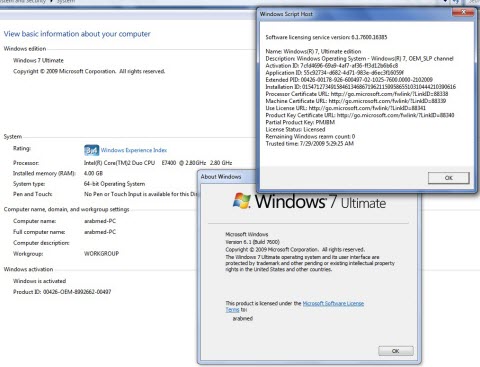Click 'arabmed-PC' in the Computer name row
Viewport: 480px width, 367px height.
click(x=100, y=221)
